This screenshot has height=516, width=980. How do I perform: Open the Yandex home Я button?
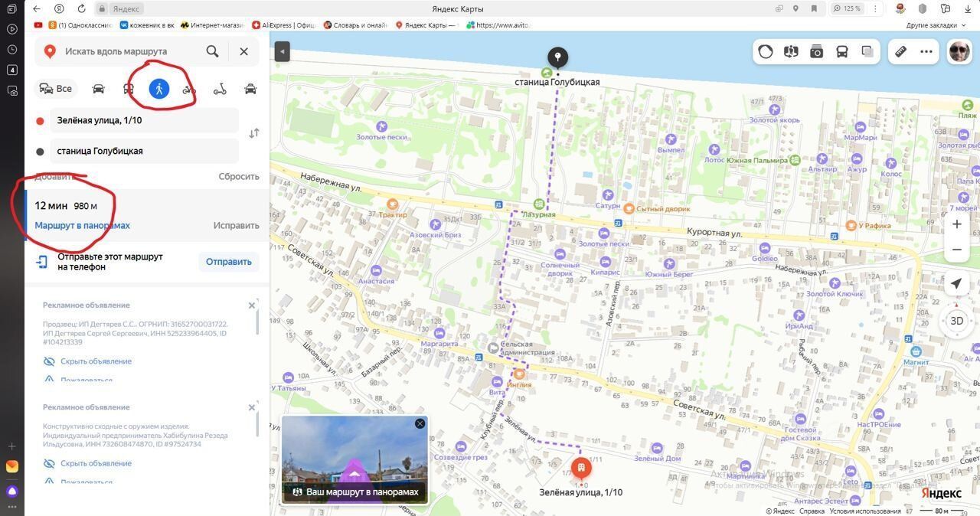click(60, 8)
